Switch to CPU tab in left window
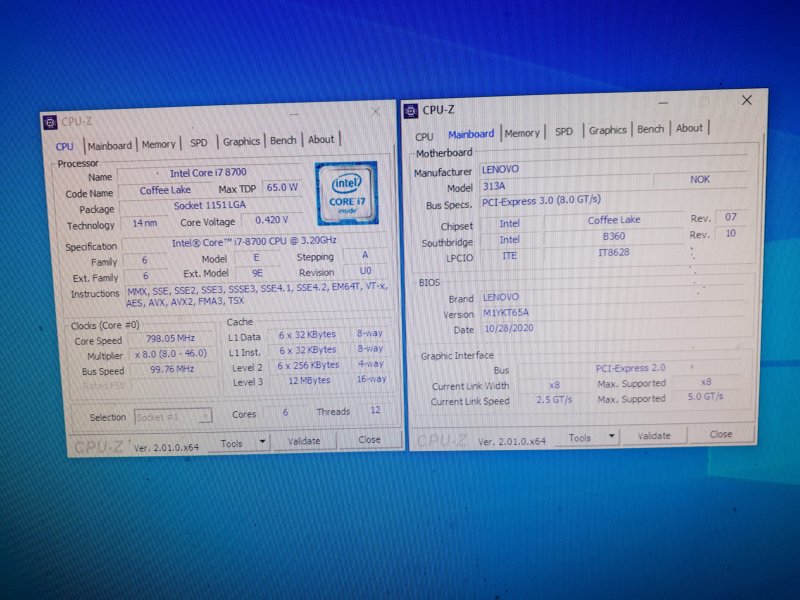This screenshot has width=800, height=600. pyautogui.click(x=65, y=147)
